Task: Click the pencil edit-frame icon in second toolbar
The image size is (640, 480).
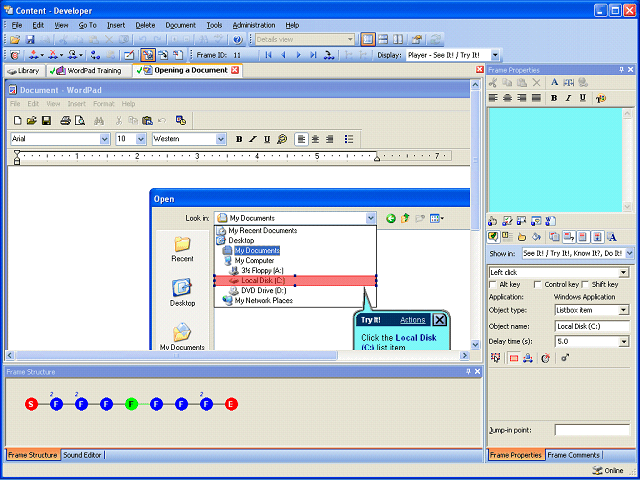Action: (x=129, y=55)
